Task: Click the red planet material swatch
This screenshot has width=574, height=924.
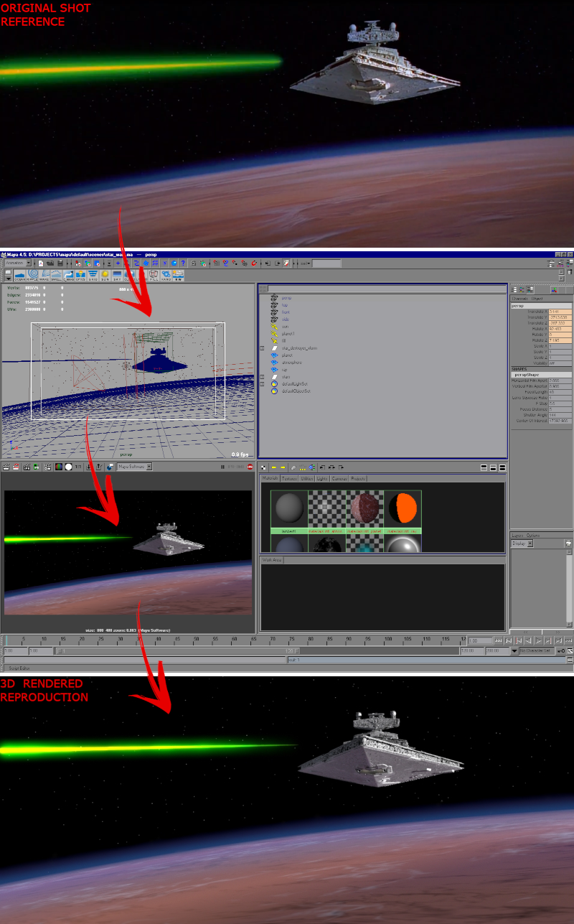Action: pyautogui.click(x=365, y=508)
